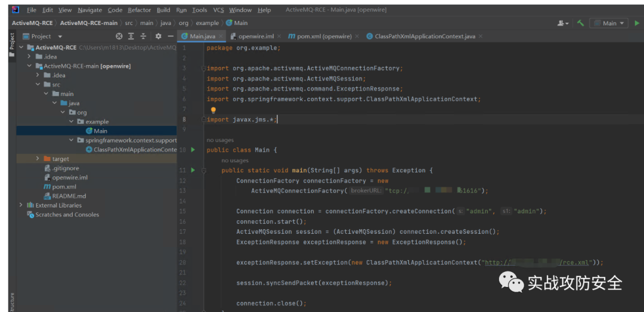Open the File menu
The image size is (644, 312).
[31, 10]
